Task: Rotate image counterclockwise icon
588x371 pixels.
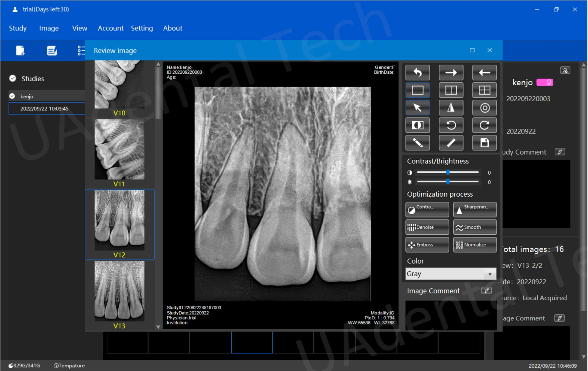Action: pyautogui.click(x=451, y=125)
